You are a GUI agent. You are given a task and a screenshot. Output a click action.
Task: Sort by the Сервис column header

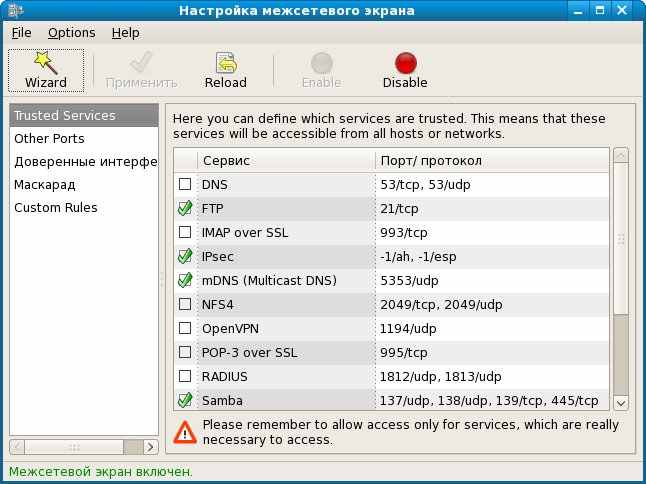pyautogui.click(x=286, y=160)
